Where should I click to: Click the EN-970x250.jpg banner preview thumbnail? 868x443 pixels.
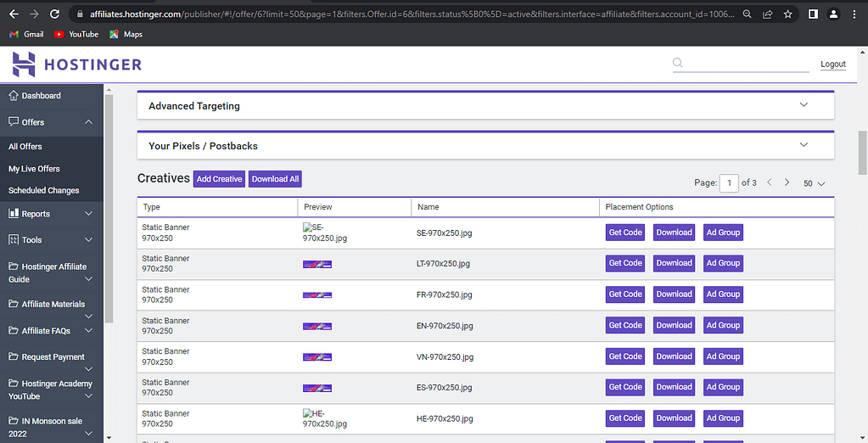tap(317, 326)
